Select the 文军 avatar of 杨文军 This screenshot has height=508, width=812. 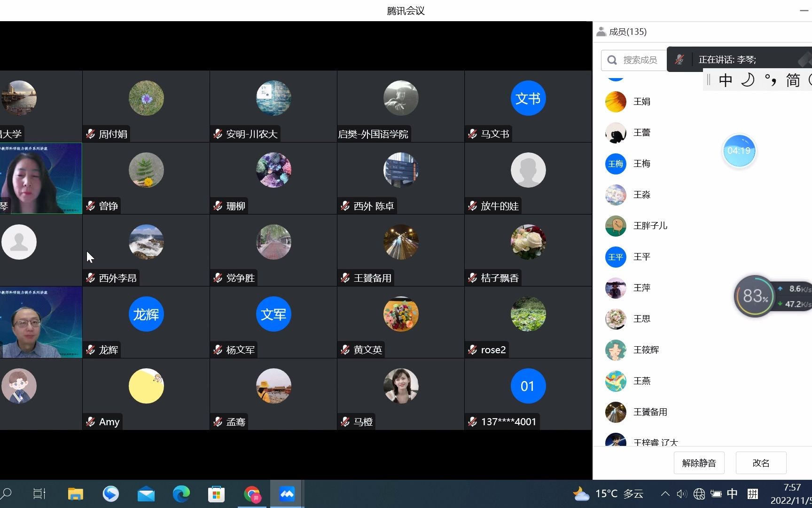tap(273, 314)
